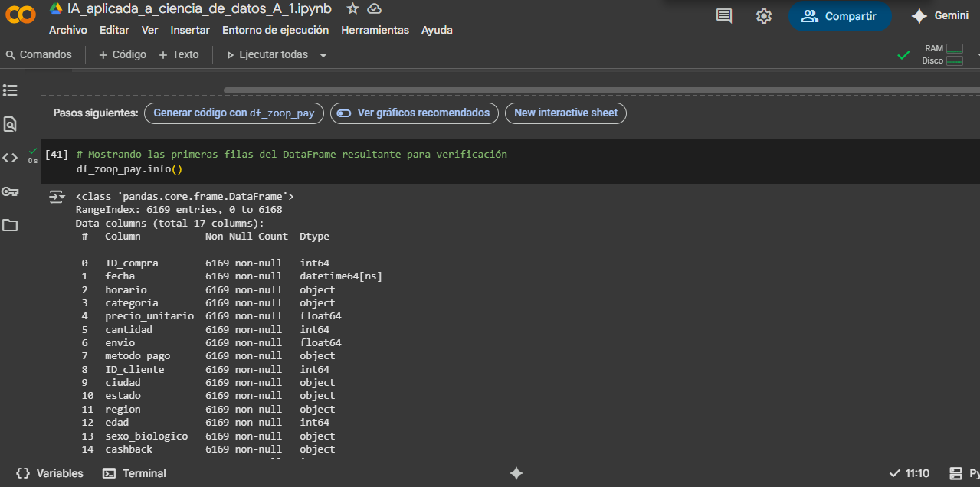Open the Archivo menu

pos(68,30)
